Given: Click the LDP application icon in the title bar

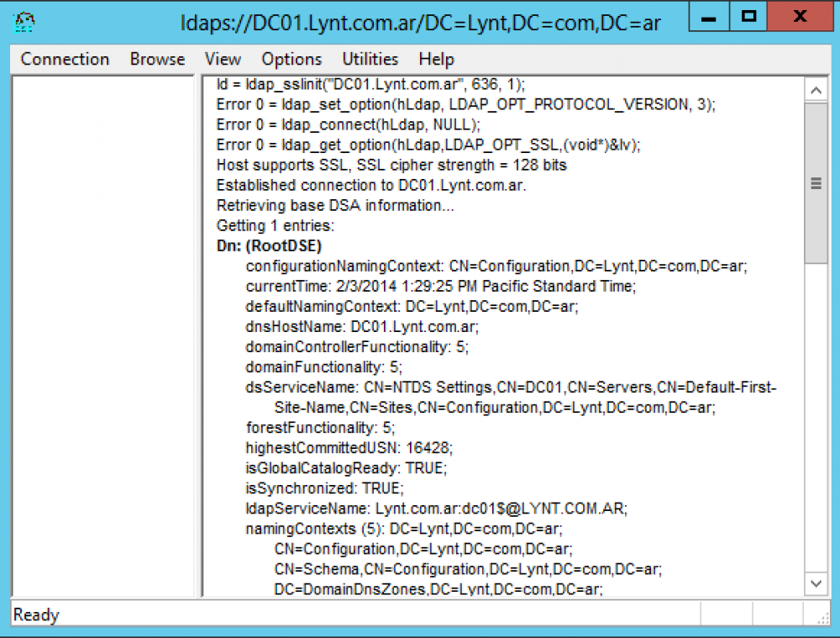Looking at the screenshot, I should pos(24,20).
